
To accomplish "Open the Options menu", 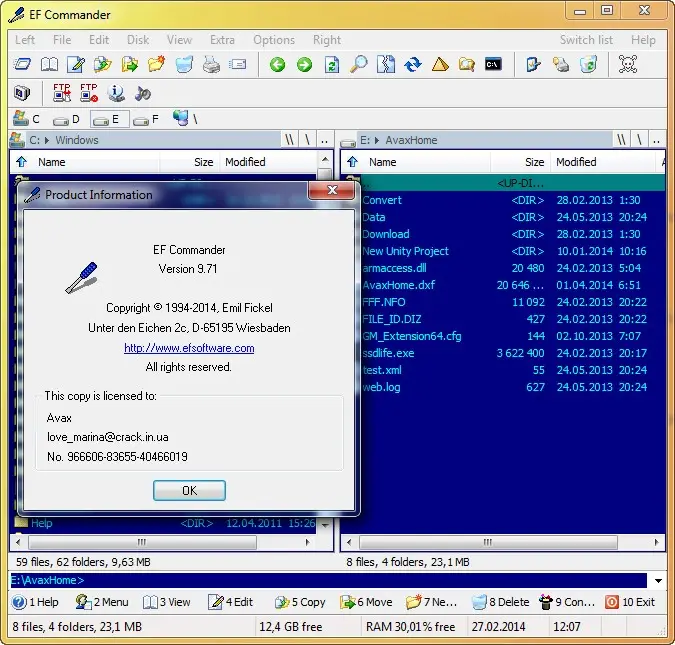I will coord(274,40).
